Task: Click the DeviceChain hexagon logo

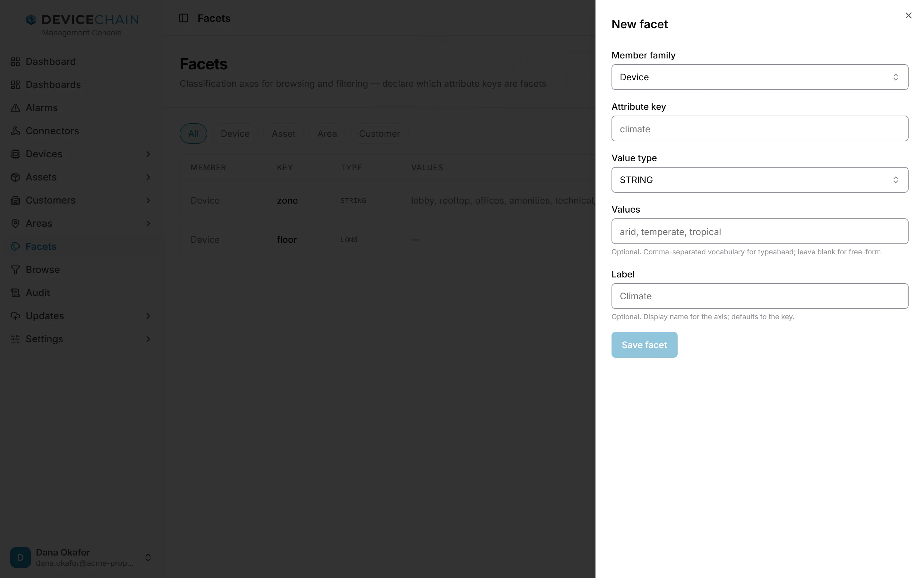Action: point(31,20)
